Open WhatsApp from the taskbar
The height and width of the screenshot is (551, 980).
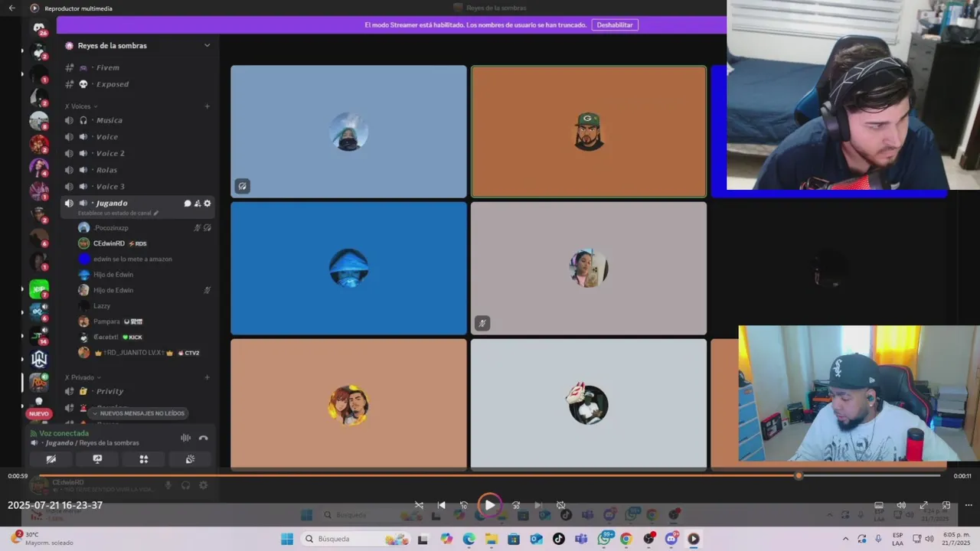click(603, 539)
